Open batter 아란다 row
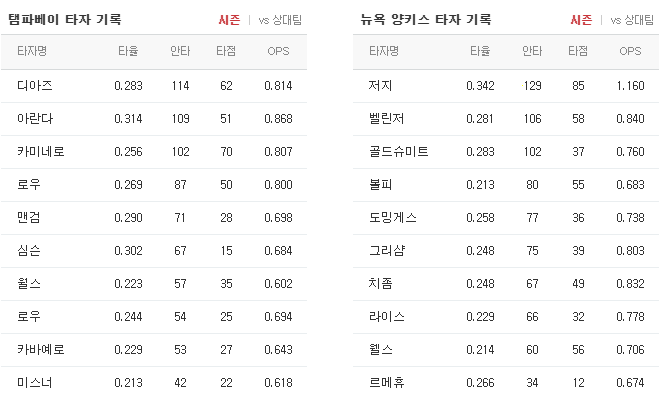The height and width of the screenshot is (404, 662). pyautogui.click(x=154, y=119)
